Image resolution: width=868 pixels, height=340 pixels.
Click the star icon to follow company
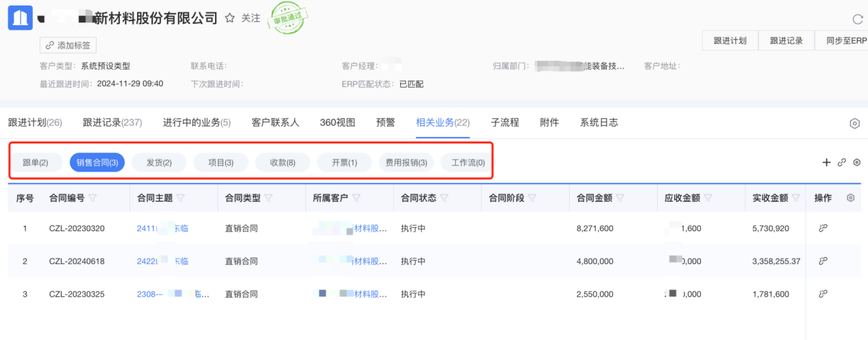coord(230,18)
